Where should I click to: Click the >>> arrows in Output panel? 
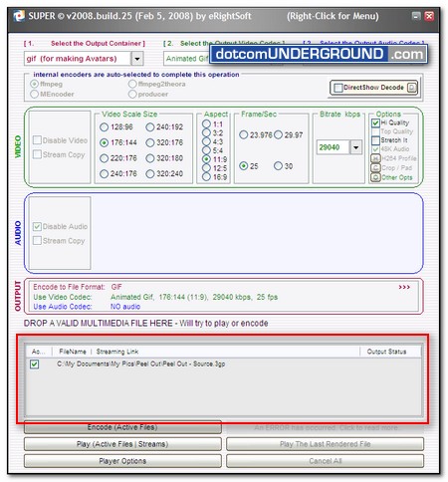coord(404,287)
